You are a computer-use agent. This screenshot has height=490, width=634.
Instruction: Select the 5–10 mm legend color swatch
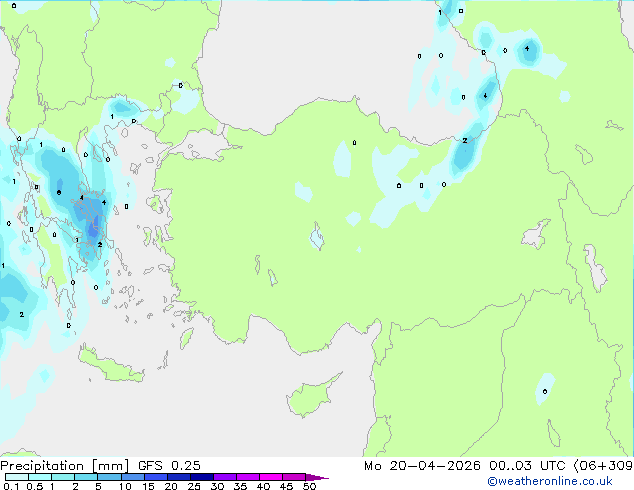(x=109, y=477)
